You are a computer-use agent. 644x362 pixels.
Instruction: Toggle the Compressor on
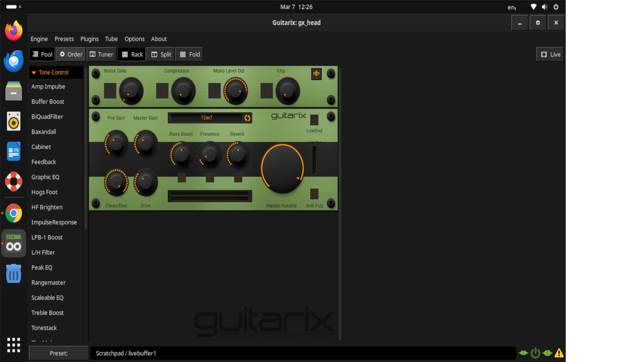(162, 90)
